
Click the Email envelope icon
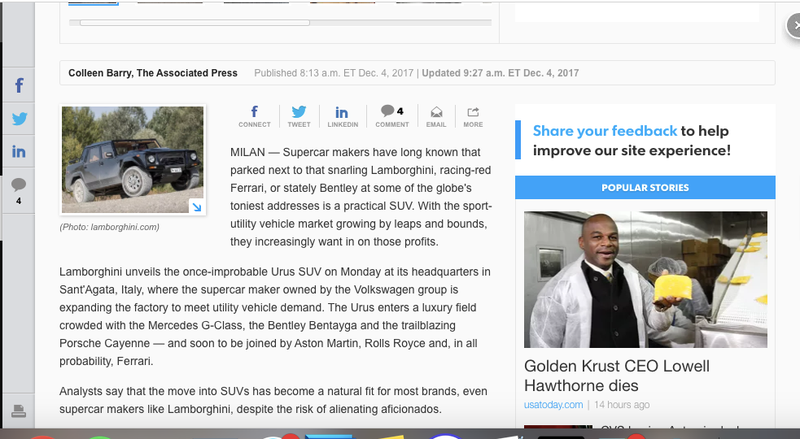436,116
